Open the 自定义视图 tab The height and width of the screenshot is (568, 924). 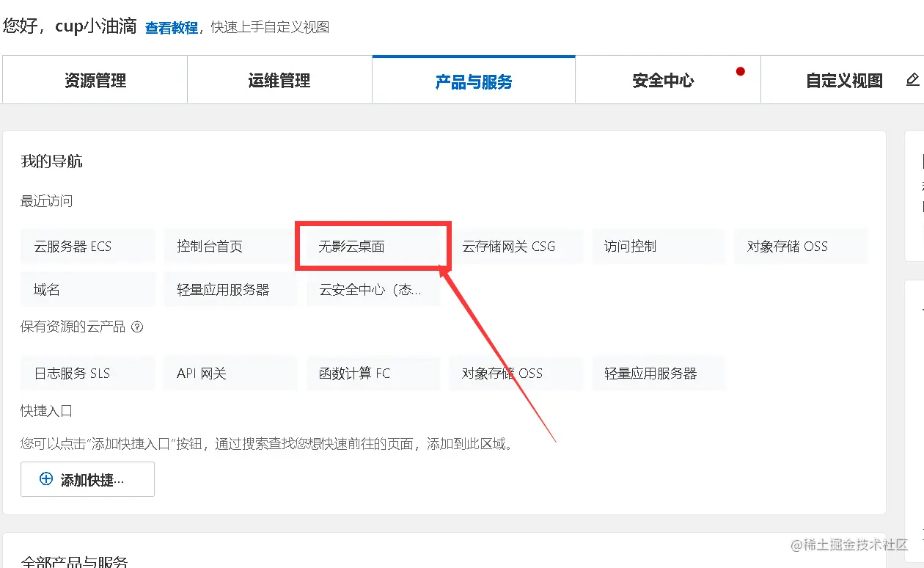pos(843,80)
